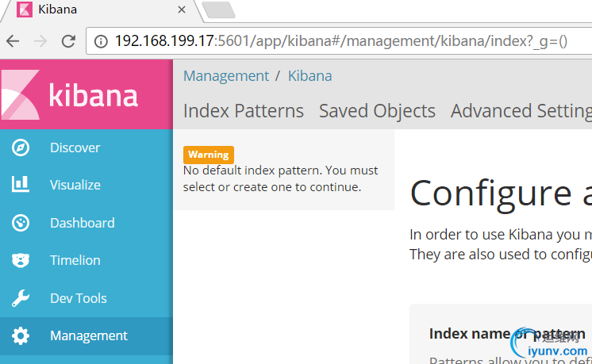Open Dashboard via gauge icon
This screenshot has width=592, height=364.
(21, 223)
